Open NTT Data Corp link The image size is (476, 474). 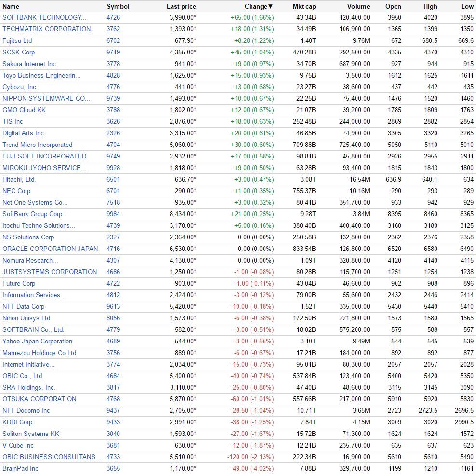pyautogui.click(x=24, y=306)
